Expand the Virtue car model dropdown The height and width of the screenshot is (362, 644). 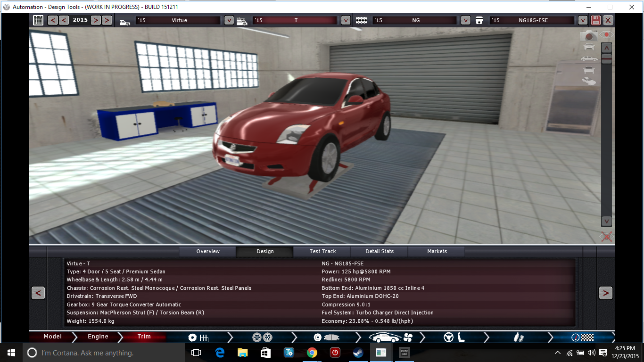[x=229, y=20]
